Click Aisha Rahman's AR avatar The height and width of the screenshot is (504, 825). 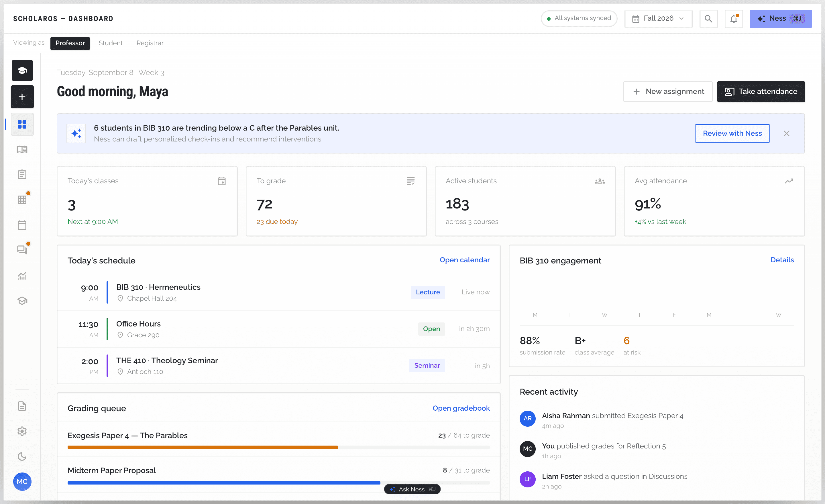click(527, 419)
